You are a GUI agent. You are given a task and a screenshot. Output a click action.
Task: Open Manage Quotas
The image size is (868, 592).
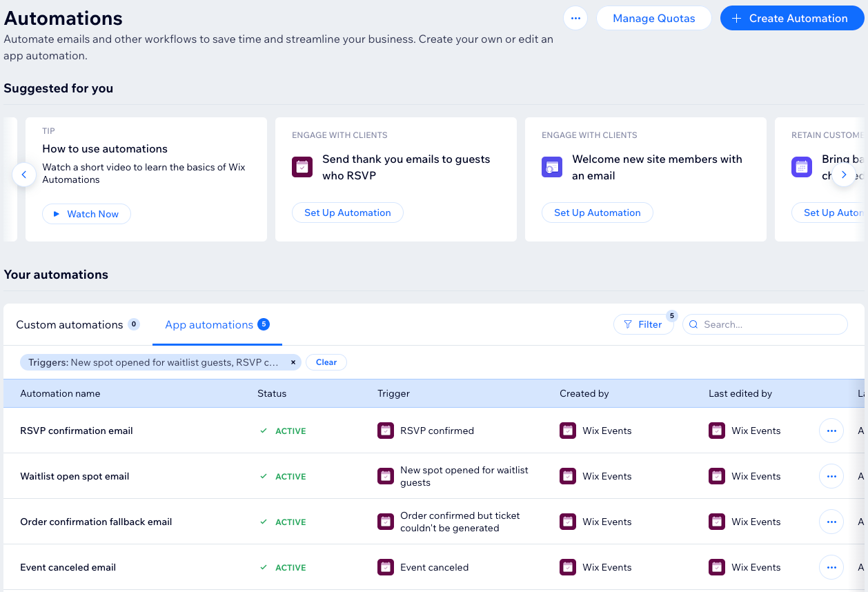[x=653, y=19]
